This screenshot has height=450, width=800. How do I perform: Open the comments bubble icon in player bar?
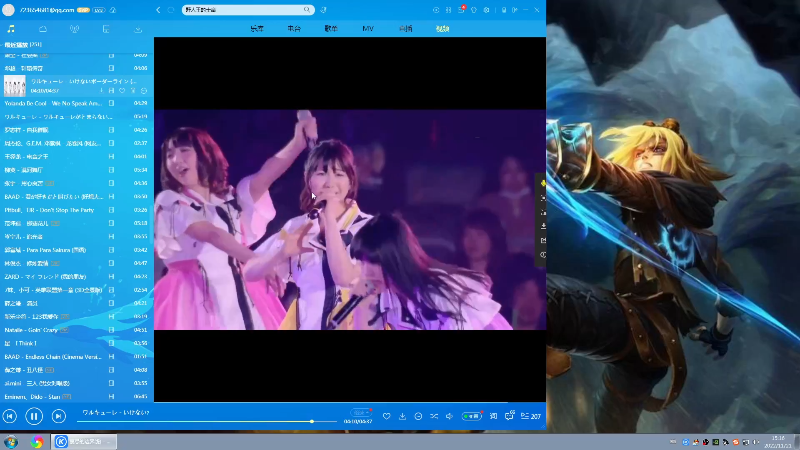tap(509, 416)
